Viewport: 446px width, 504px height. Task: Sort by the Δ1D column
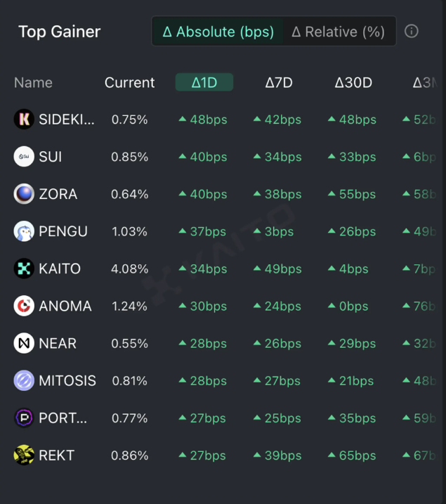tap(204, 82)
